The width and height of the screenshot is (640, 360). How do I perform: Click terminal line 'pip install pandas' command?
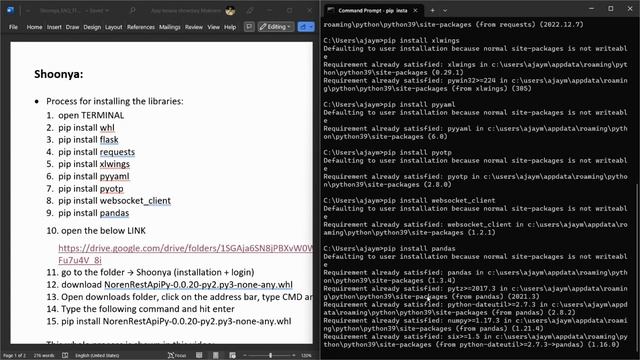coord(420,248)
